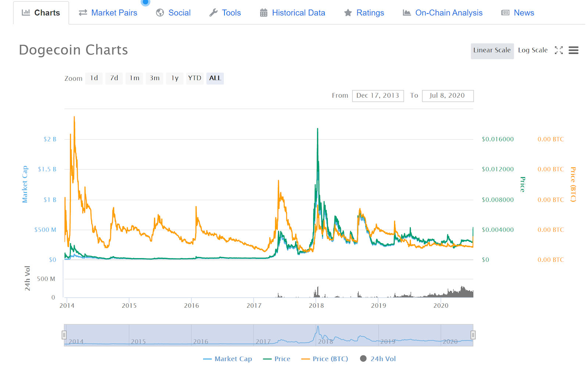The image size is (588, 365).
Task: Click the $0.004000 price axis label
Action: tap(498, 230)
